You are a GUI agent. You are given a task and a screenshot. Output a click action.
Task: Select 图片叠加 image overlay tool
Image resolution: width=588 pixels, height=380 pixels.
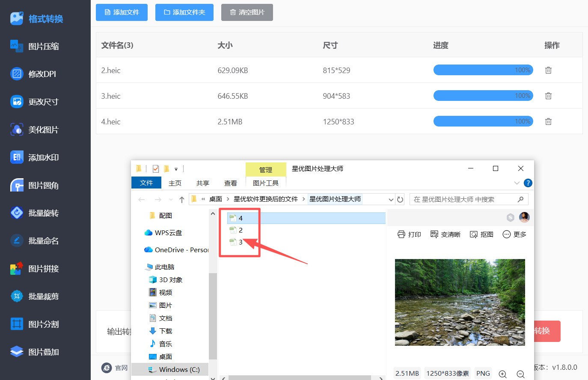click(34, 352)
